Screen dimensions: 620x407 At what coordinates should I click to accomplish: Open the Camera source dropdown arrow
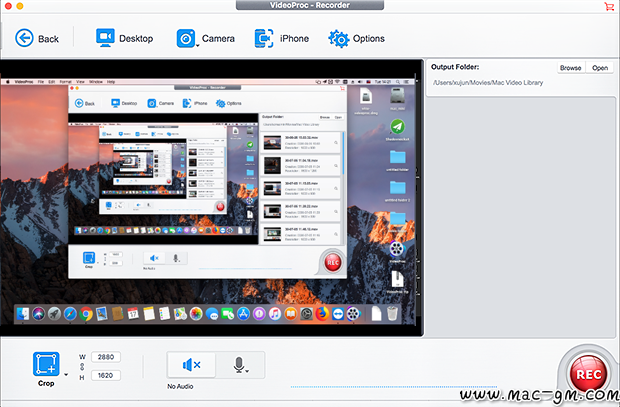[198, 46]
